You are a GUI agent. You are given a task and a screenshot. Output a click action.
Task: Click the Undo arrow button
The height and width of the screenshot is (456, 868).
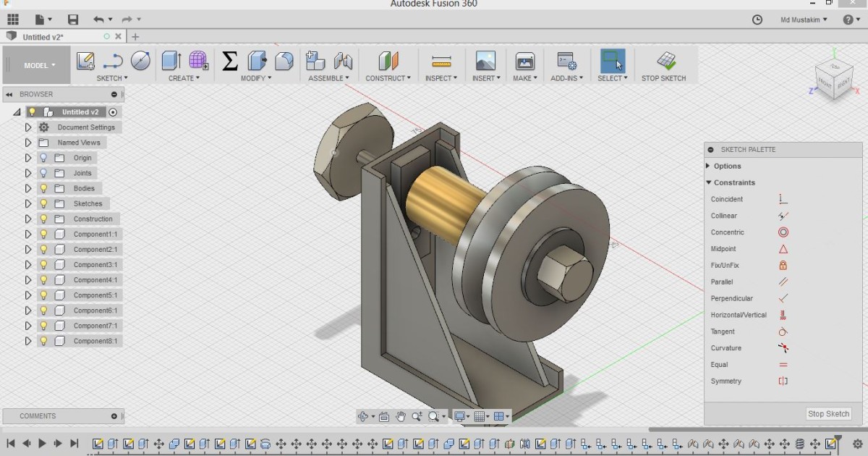click(99, 20)
